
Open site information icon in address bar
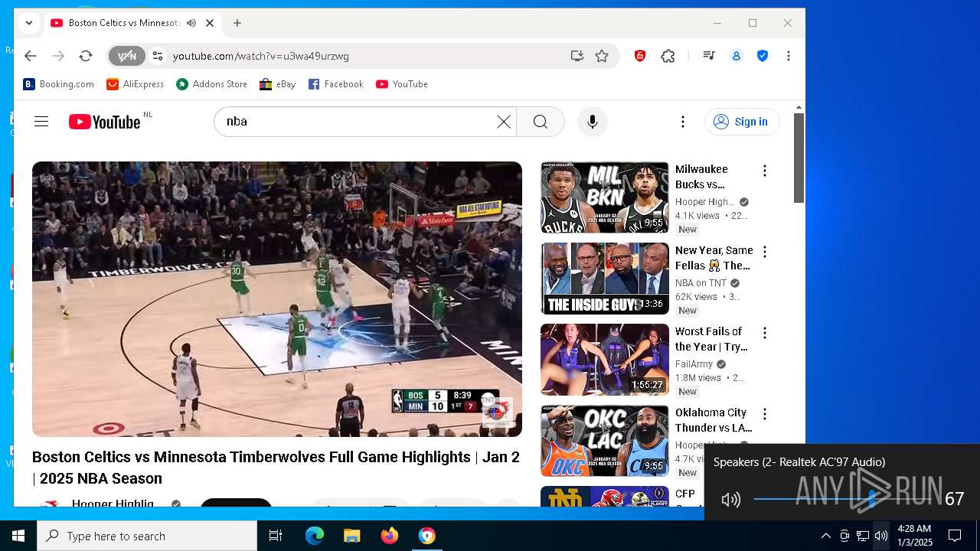(x=158, y=56)
